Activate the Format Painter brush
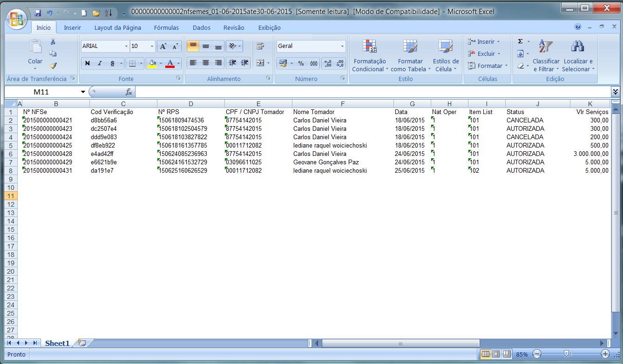This screenshot has height=364, width=623. [x=53, y=66]
